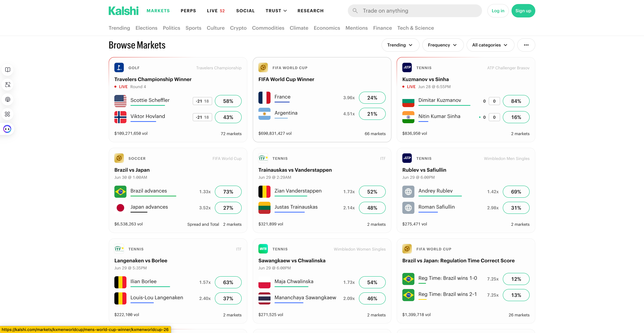Click the purple assistant face icon

coord(7,129)
